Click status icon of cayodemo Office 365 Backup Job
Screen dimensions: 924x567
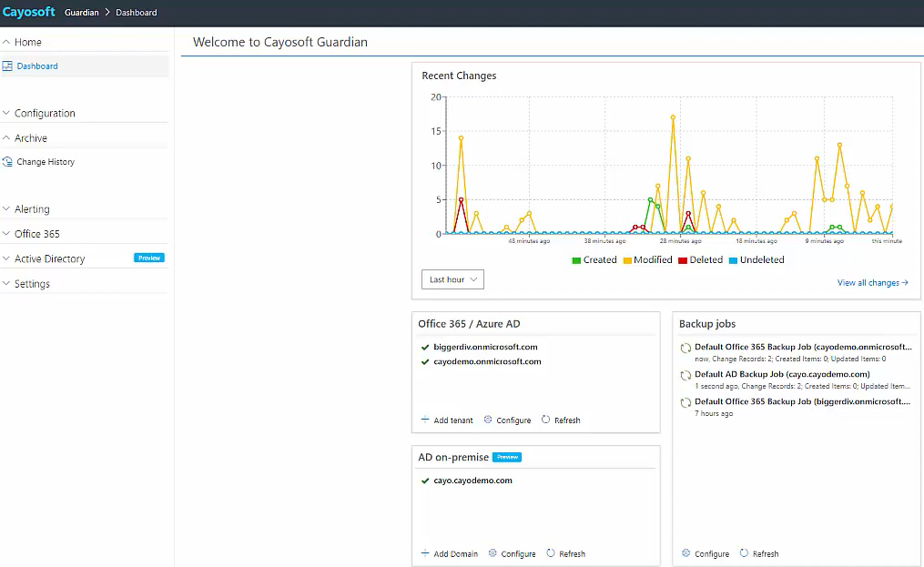pyautogui.click(x=685, y=349)
